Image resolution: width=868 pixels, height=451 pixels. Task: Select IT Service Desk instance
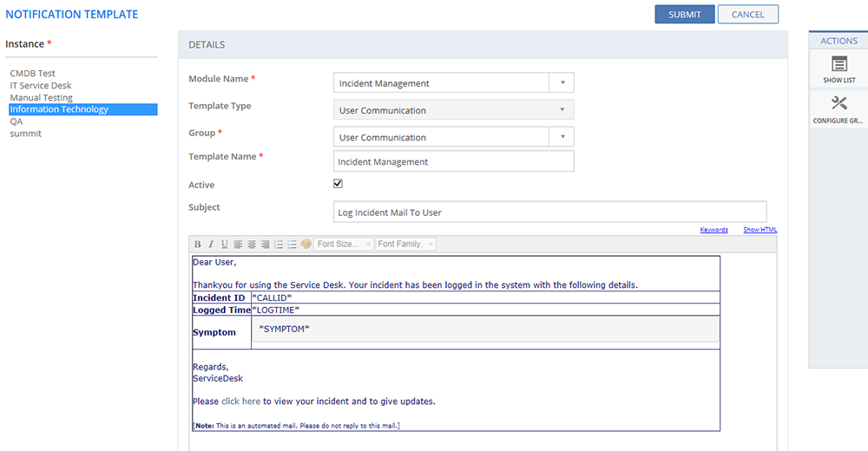[x=41, y=86]
